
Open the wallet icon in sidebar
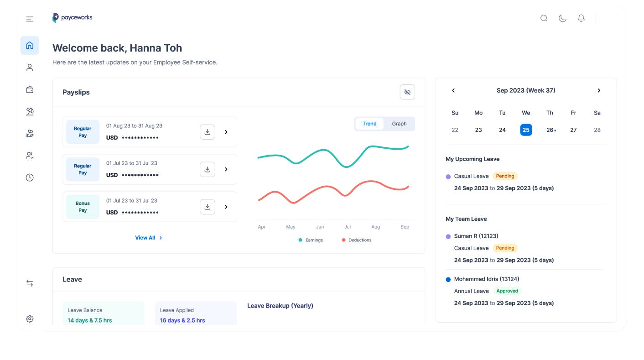point(30,89)
